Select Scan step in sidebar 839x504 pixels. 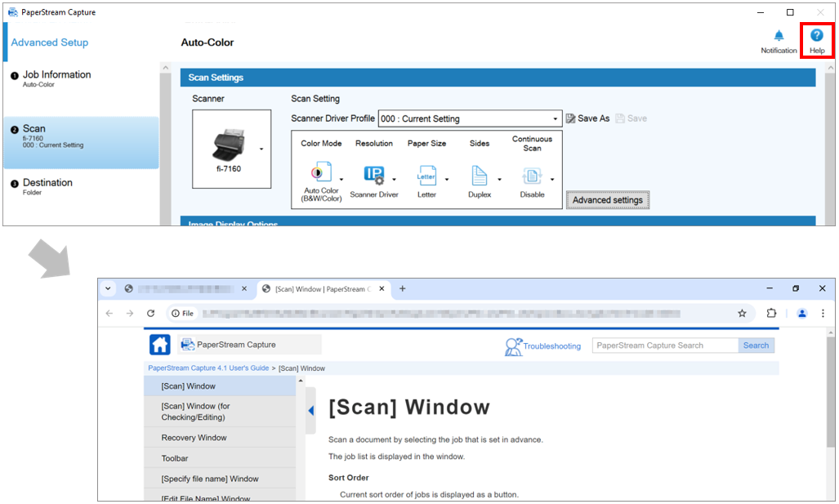[x=81, y=143]
